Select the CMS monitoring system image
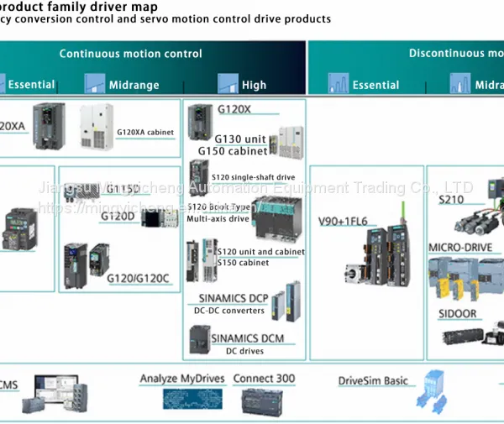Screen dimensions: 504x424 [55, 394]
